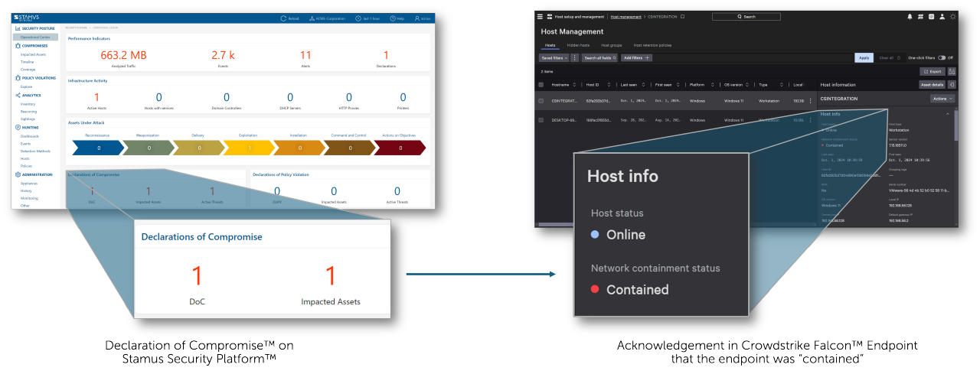Image resolution: width=980 pixels, height=374 pixels.
Task: Switch to the Host retention policies tab
Action: [x=652, y=45]
